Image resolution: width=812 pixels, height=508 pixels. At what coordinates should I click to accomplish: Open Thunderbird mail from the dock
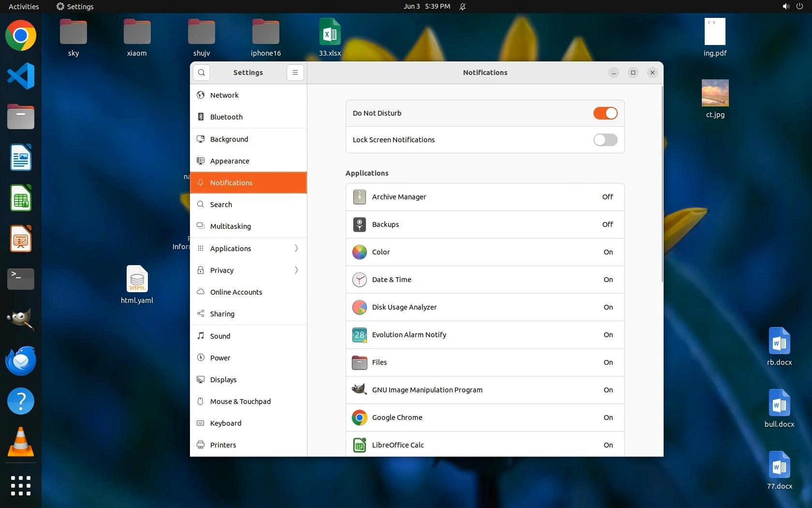click(x=21, y=361)
